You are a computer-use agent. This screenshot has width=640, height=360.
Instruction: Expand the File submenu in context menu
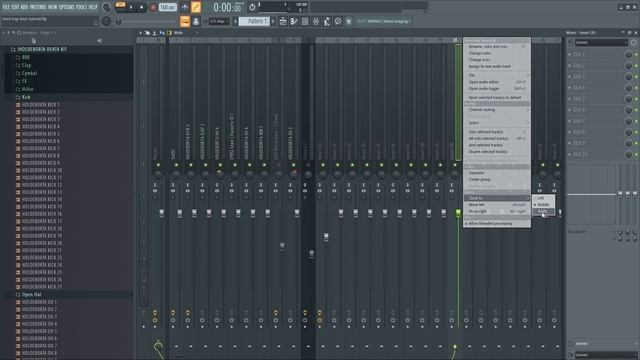[497, 76]
